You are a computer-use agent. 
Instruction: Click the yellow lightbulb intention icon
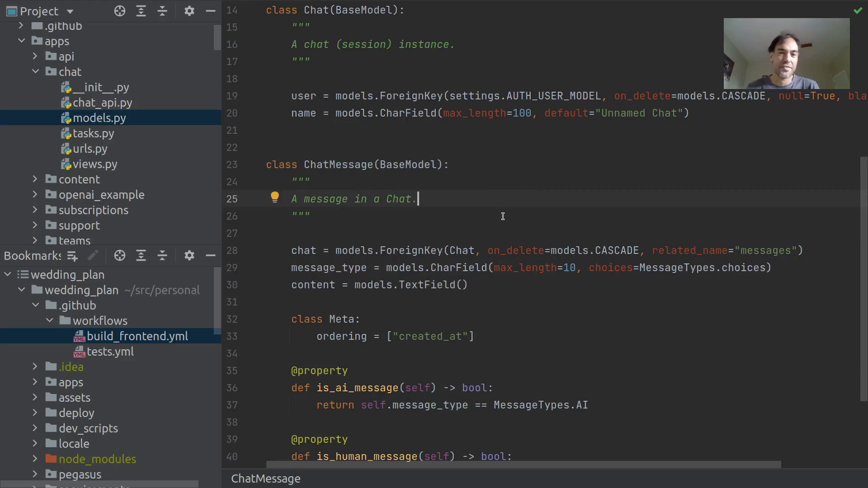tap(274, 197)
